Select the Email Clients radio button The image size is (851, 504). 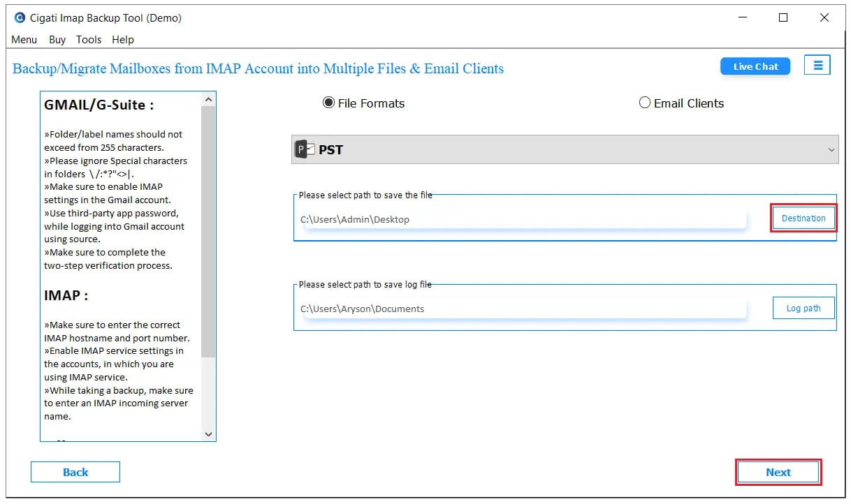645,103
